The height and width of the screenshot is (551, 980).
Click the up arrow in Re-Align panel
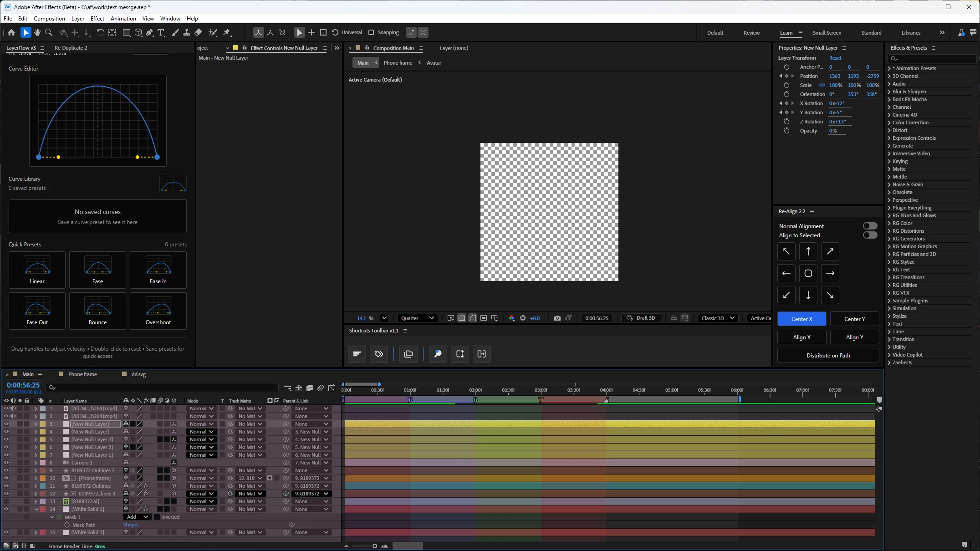808,251
